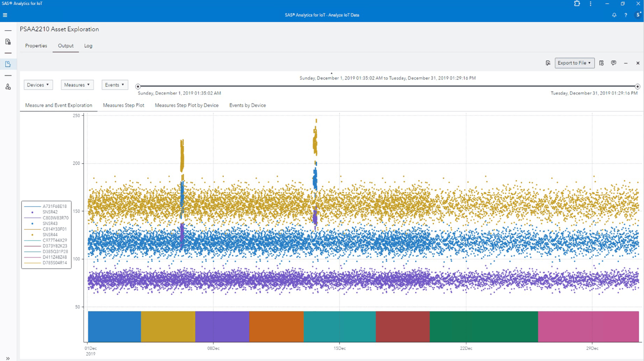Open the comments icon in the panel toolbar
Screen dimensions: 644x361
point(614,63)
